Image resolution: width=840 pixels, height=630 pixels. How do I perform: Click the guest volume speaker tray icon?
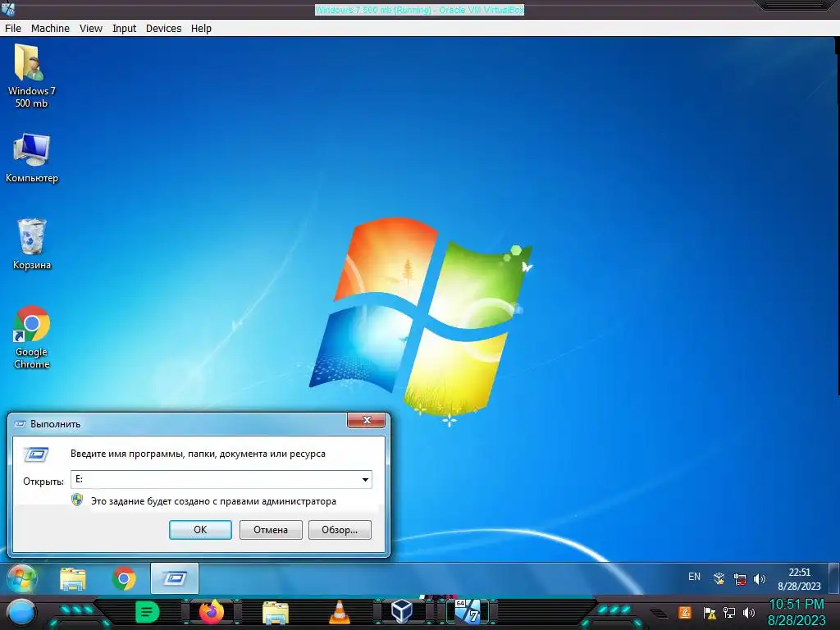pyautogui.click(x=759, y=579)
